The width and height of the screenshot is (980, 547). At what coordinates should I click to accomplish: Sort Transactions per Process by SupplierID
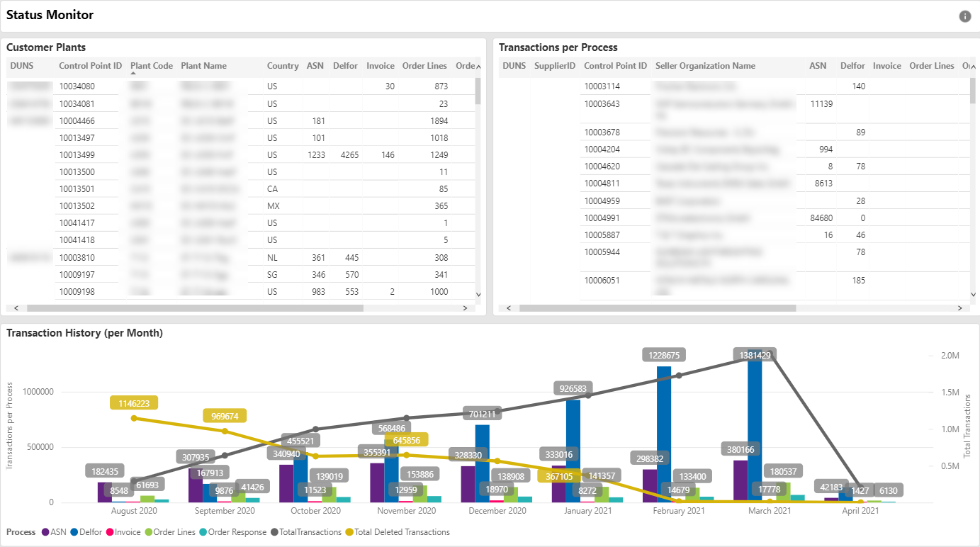[x=555, y=66]
